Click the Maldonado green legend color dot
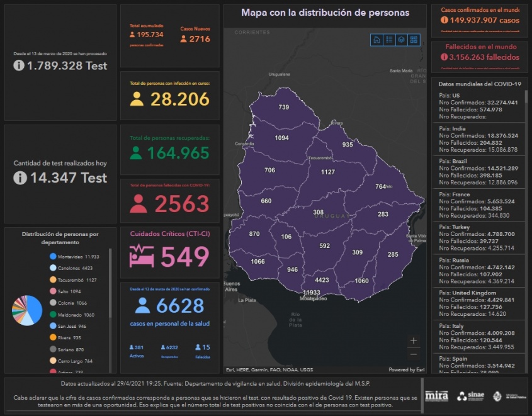The width and height of the screenshot is (532, 416). coord(53,315)
